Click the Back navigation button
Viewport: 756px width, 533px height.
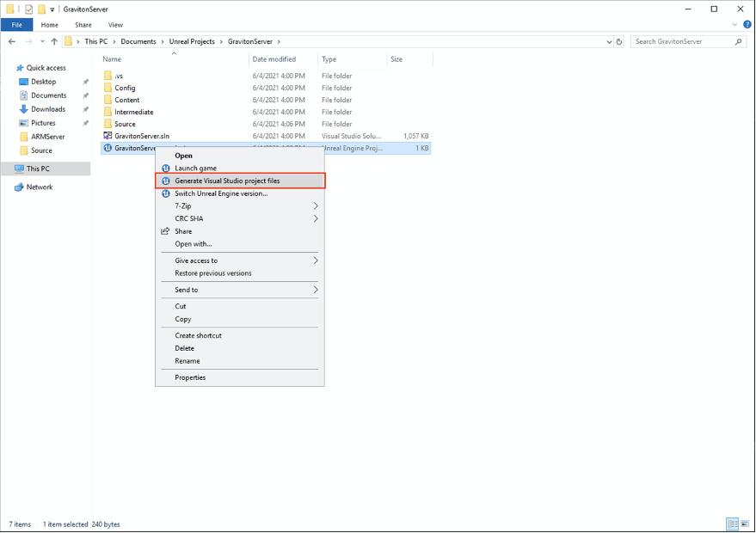click(x=11, y=40)
